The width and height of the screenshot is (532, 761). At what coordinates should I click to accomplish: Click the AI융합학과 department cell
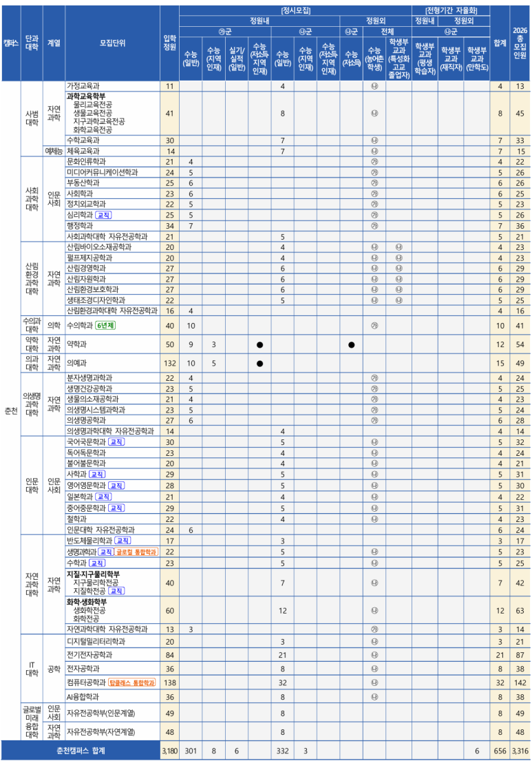[83, 696]
